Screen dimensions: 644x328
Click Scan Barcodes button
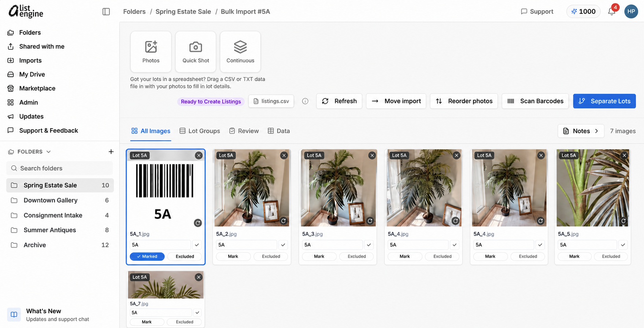(x=535, y=101)
